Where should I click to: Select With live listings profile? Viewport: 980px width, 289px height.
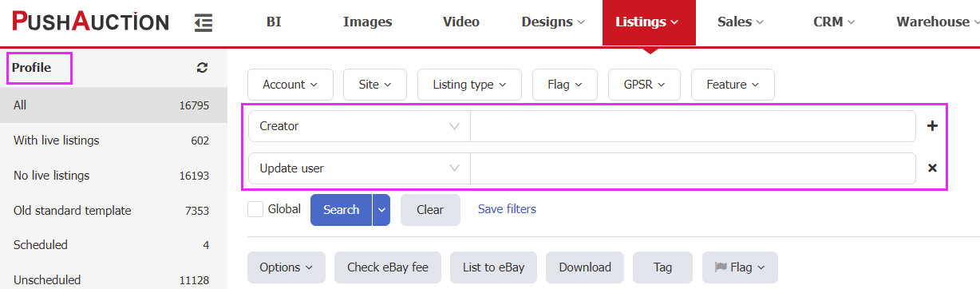pos(113,141)
